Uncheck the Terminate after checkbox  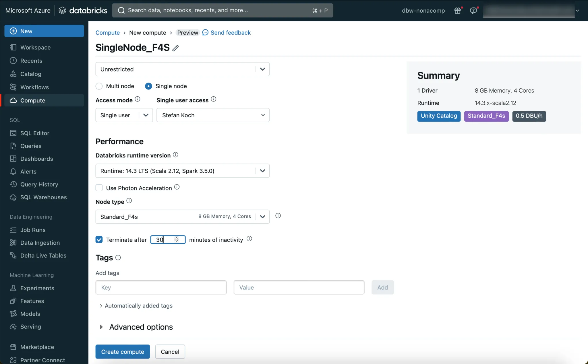[x=99, y=240]
